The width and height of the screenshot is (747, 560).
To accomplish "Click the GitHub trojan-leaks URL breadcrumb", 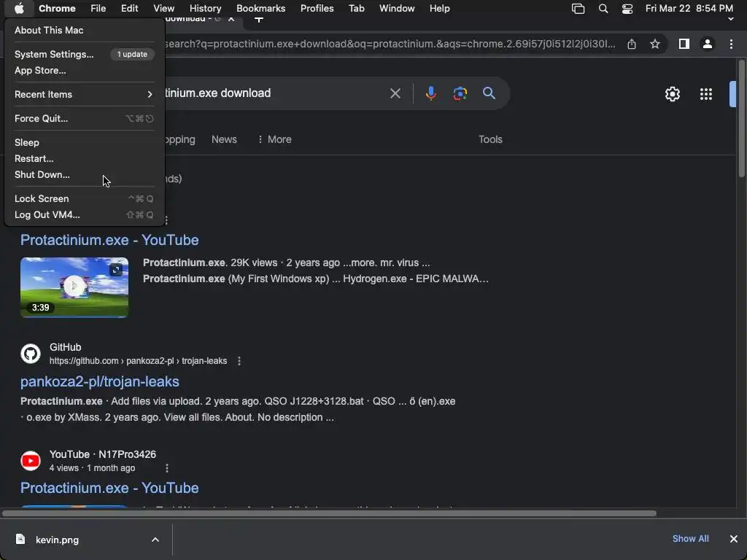I will (138, 361).
